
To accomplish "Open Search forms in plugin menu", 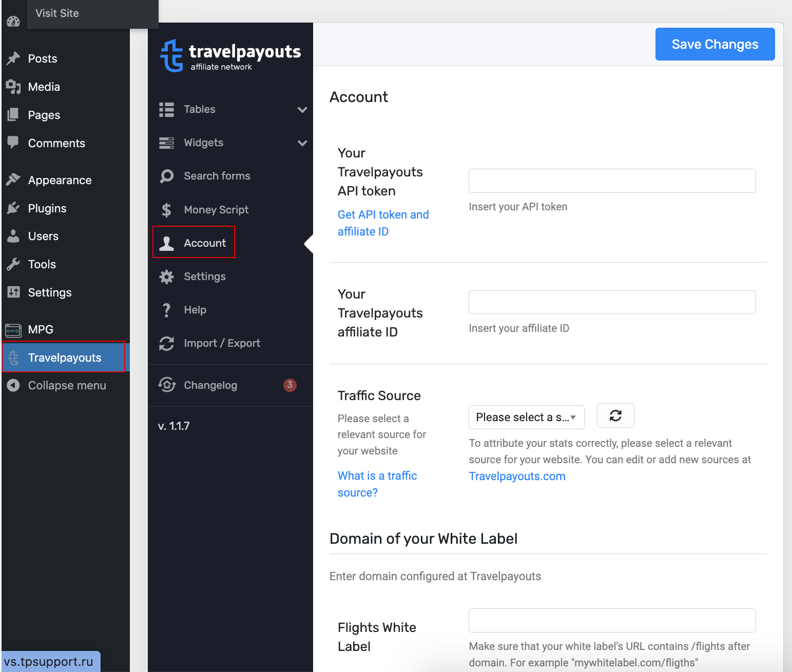I will (x=217, y=176).
